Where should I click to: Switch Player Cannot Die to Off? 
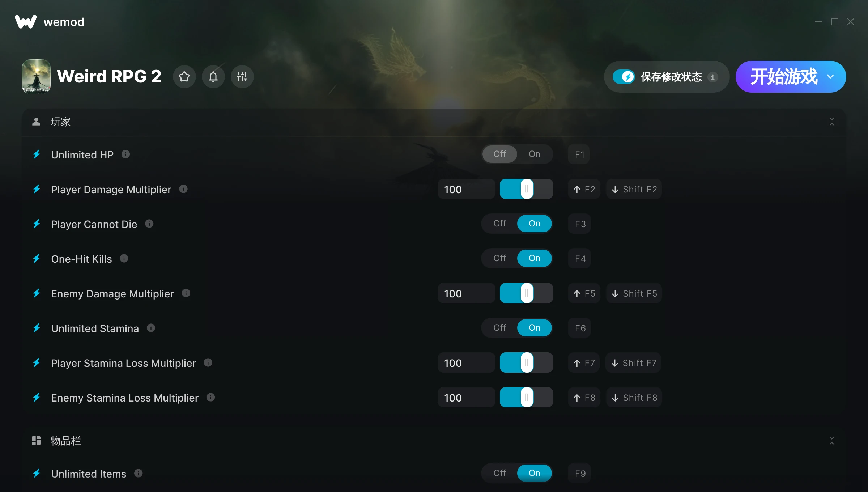coord(500,224)
